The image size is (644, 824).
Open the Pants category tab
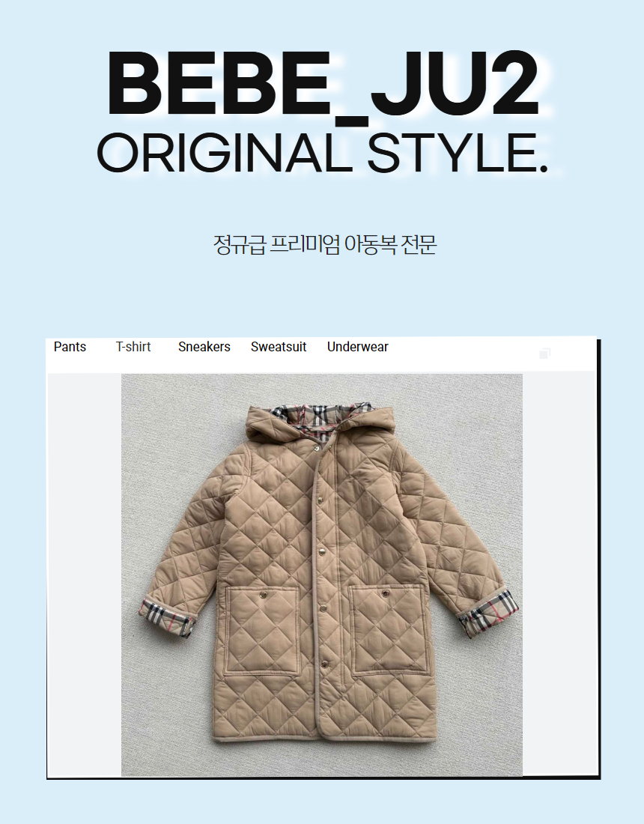pyautogui.click(x=70, y=347)
